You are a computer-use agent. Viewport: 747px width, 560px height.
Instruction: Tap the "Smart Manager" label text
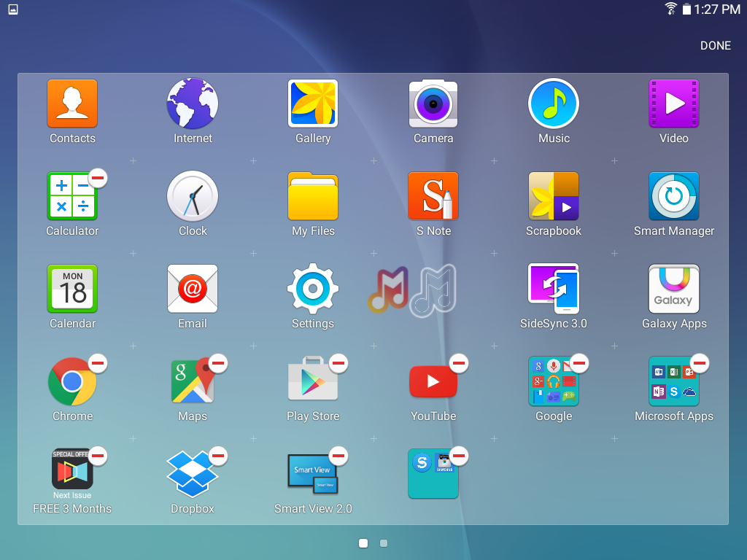pos(673,231)
